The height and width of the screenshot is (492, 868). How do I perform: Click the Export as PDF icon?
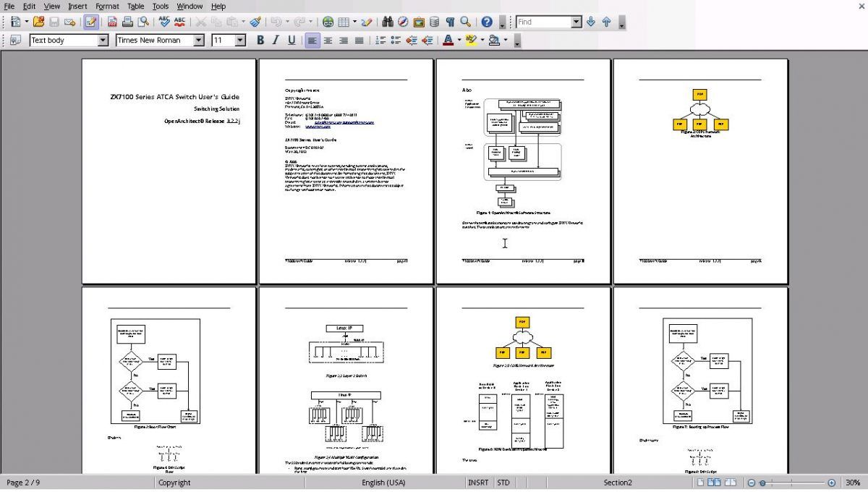point(111,22)
